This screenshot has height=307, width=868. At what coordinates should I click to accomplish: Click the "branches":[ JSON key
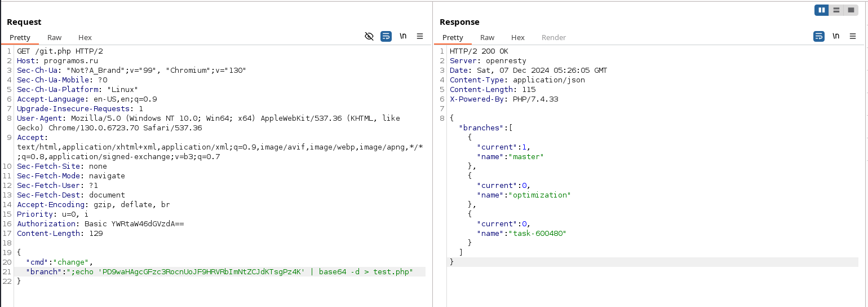click(x=486, y=128)
